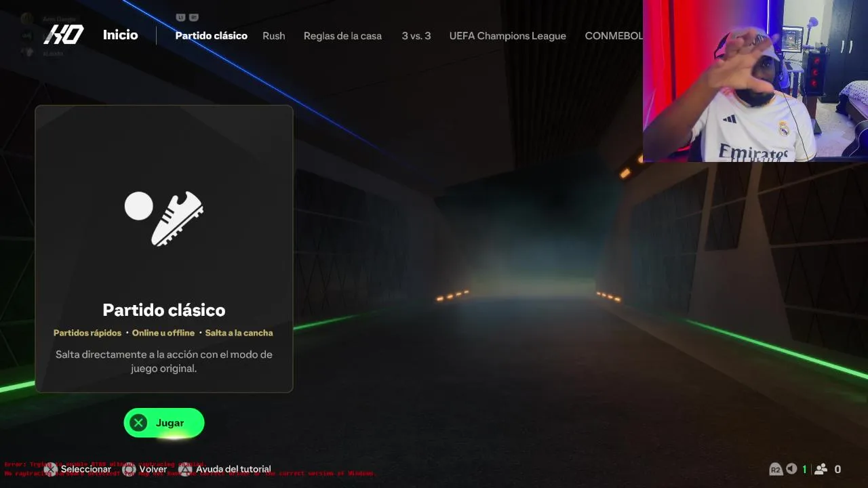This screenshot has height=488, width=868.
Task: Click the speaker voice chat icon
Action: pos(791,469)
